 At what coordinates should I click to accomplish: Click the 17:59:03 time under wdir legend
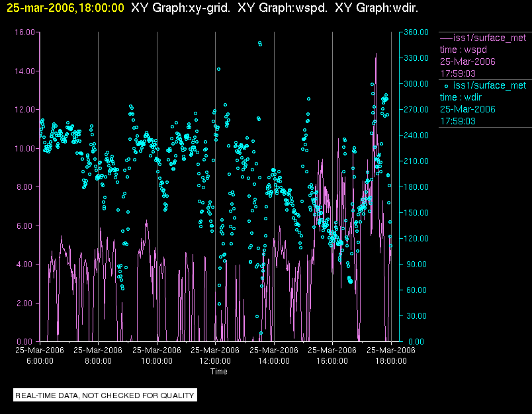tap(458, 121)
